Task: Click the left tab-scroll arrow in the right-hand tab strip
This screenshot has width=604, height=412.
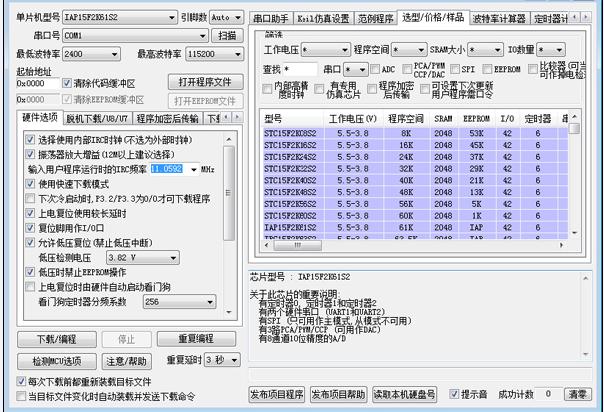Action: [x=575, y=17]
